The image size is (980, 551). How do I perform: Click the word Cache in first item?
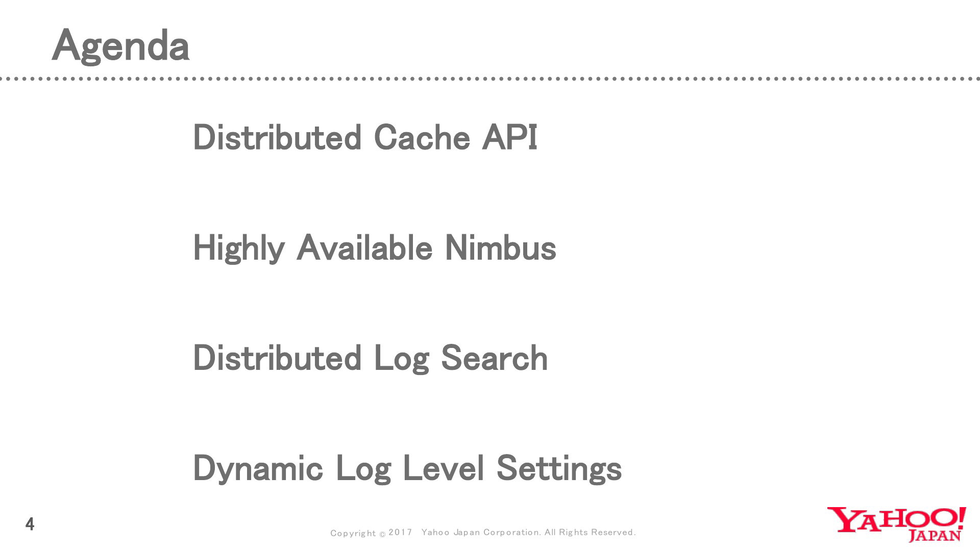click(422, 138)
